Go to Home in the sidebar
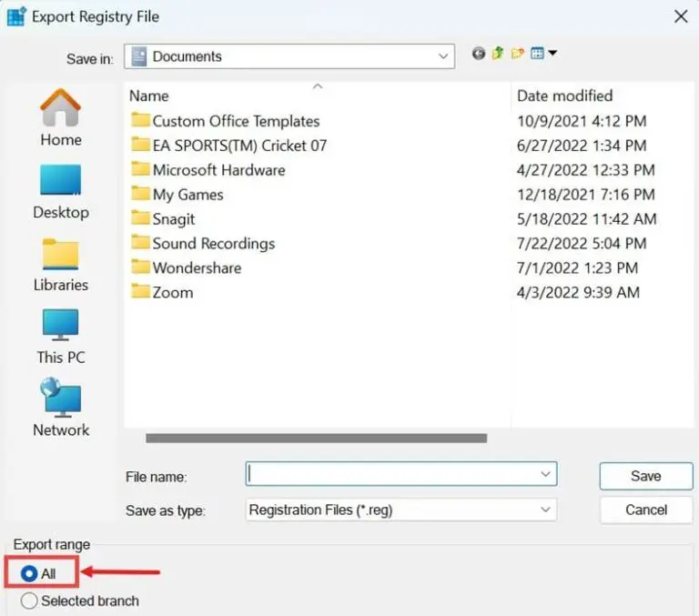Screen dimensions: 699x616 61,118
